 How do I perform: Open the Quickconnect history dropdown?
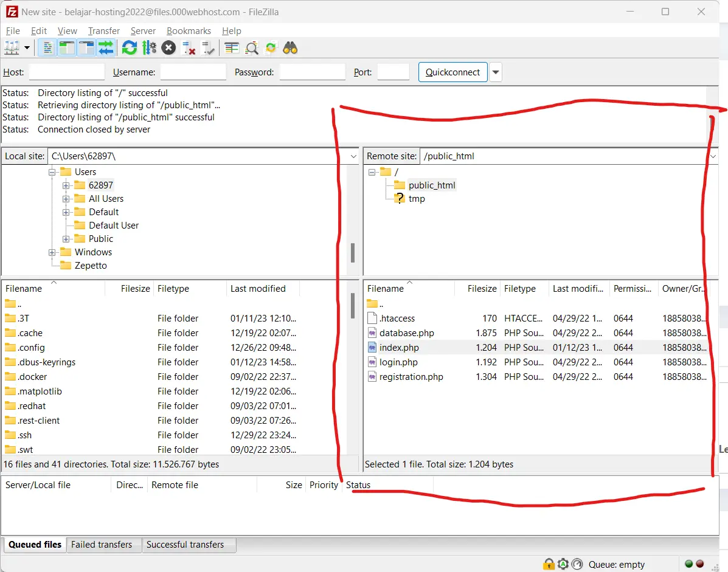click(496, 72)
